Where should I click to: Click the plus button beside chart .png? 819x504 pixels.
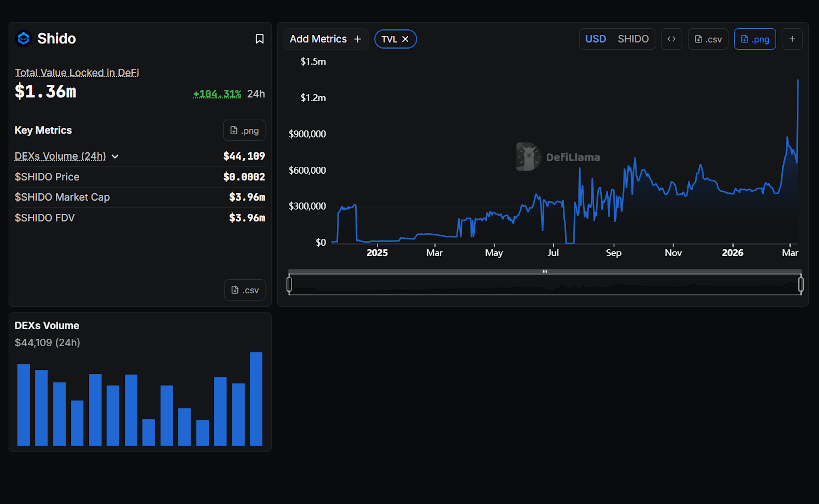point(792,39)
